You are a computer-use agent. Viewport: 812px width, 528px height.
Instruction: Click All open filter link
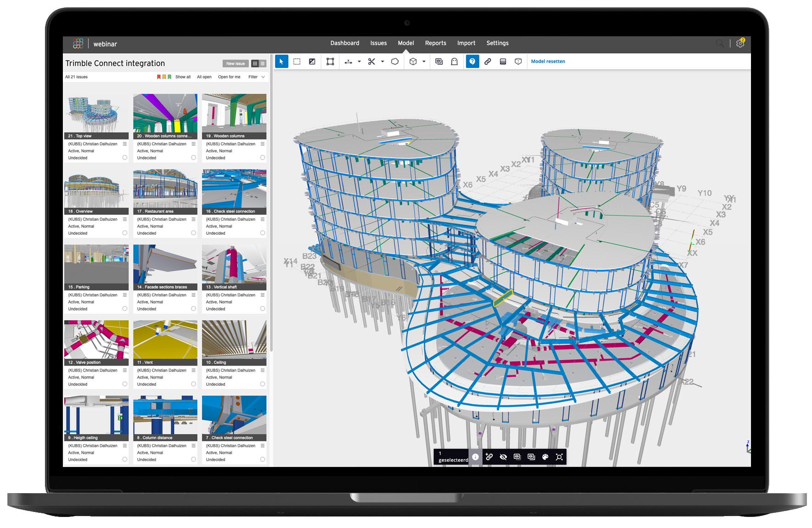[x=204, y=77]
